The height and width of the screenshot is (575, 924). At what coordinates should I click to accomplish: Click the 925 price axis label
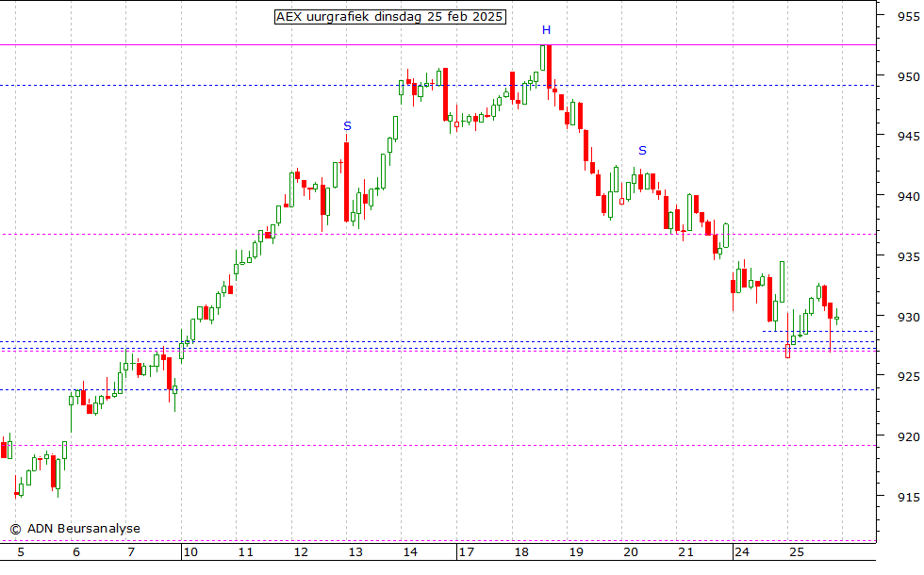click(x=908, y=376)
